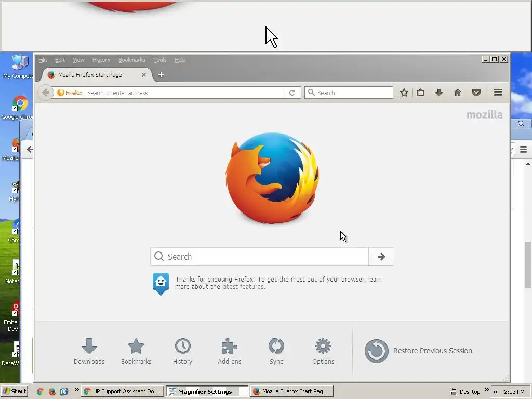Expand hidden system tray icons arrow
Viewport: 532px width, 399px height.
pyautogui.click(x=496, y=392)
